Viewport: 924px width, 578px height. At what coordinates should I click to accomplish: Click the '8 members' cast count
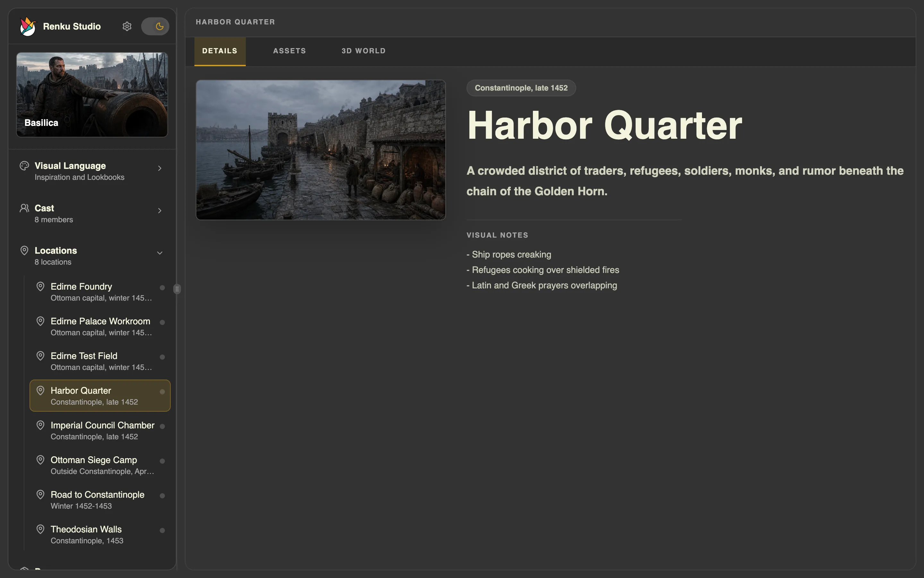(54, 220)
